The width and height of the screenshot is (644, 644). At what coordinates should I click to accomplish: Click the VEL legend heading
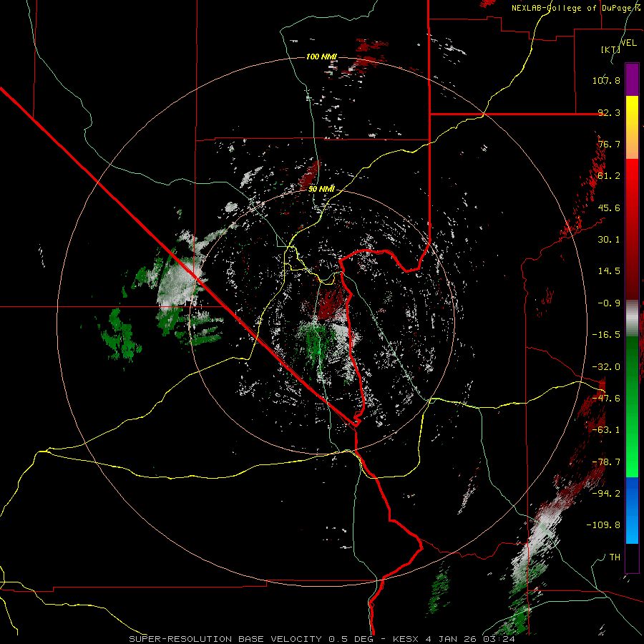(x=628, y=43)
